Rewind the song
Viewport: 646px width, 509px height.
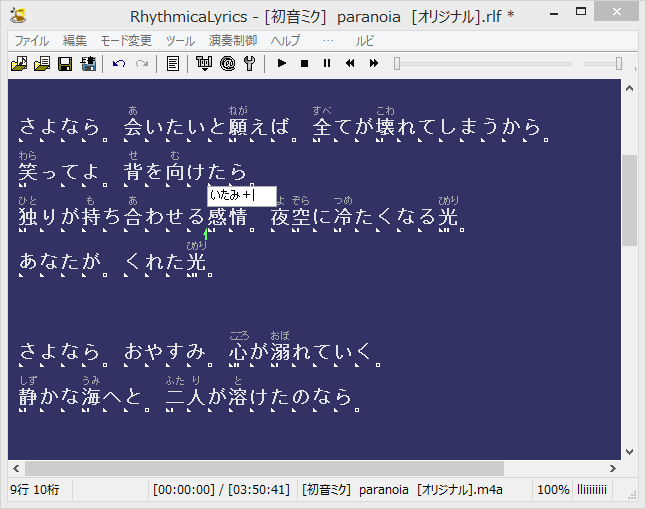350,63
